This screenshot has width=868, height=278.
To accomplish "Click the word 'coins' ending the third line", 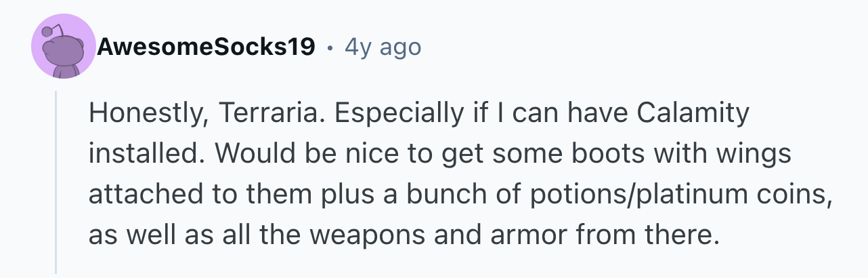I will coord(781,196).
